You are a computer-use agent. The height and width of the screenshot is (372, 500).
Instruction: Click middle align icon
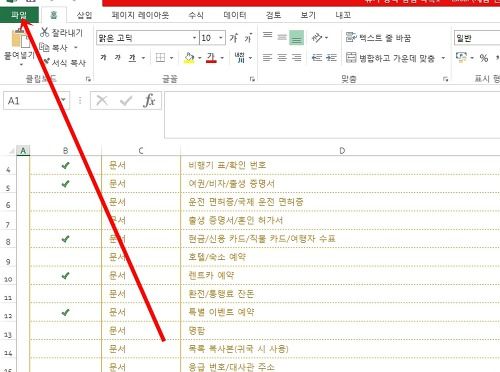[x=282, y=37]
